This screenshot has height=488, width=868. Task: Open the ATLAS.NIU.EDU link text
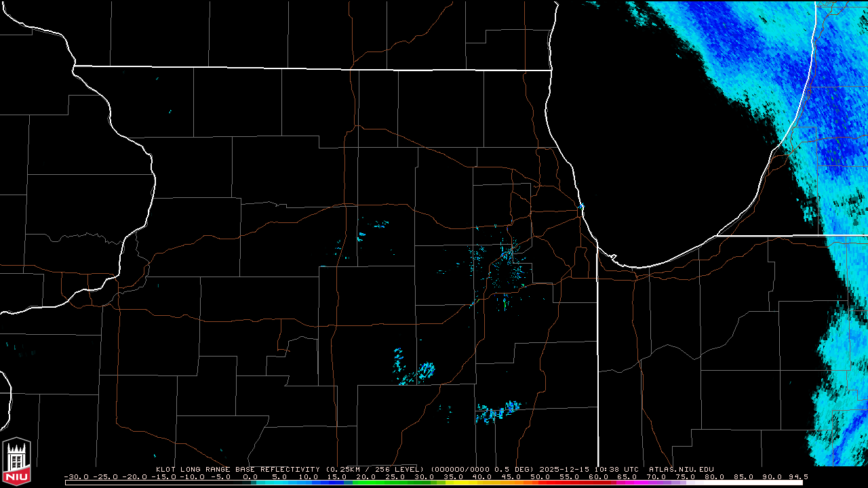pos(681,469)
